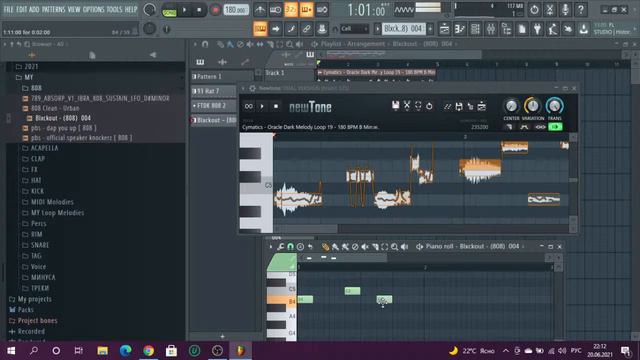Select piano roll pencil draw tool

[x=325, y=247]
